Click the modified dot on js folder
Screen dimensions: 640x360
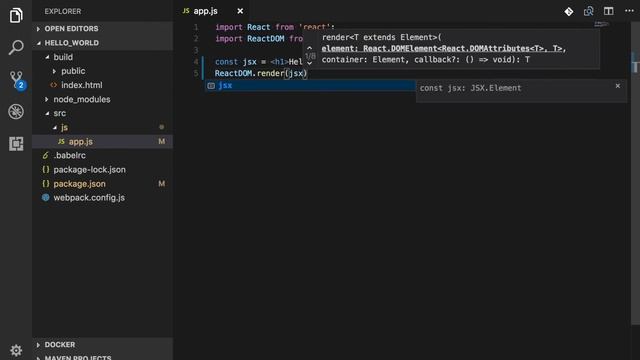[x=162, y=127]
